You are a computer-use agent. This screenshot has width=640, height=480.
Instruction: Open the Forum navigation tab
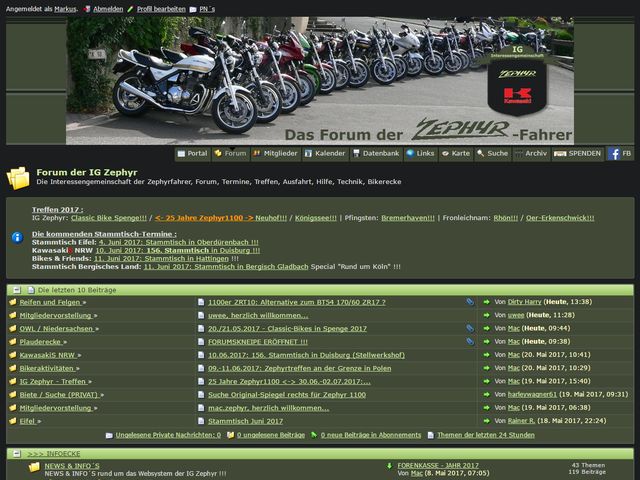click(230, 153)
